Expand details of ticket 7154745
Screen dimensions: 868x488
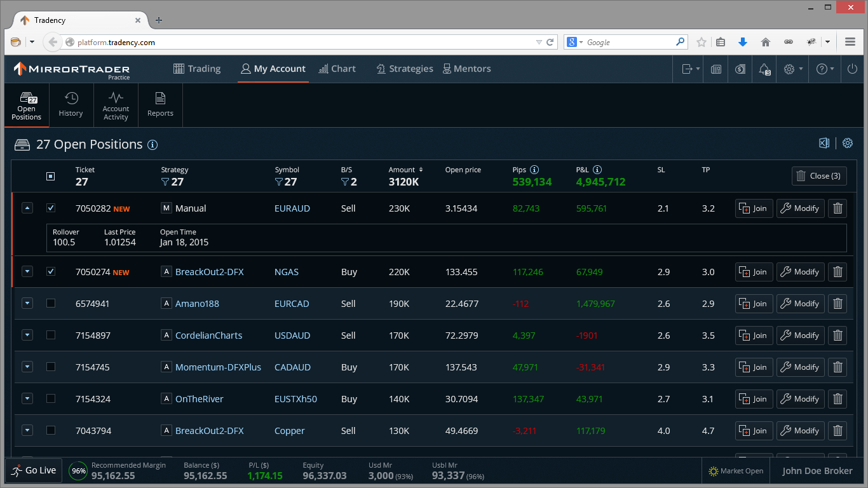click(27, 367)
